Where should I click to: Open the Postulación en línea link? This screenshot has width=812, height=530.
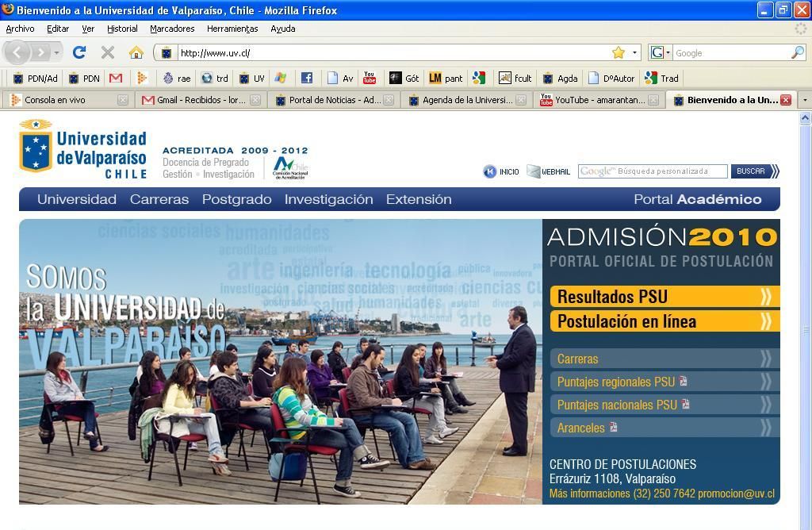click(x=665, y=321)
